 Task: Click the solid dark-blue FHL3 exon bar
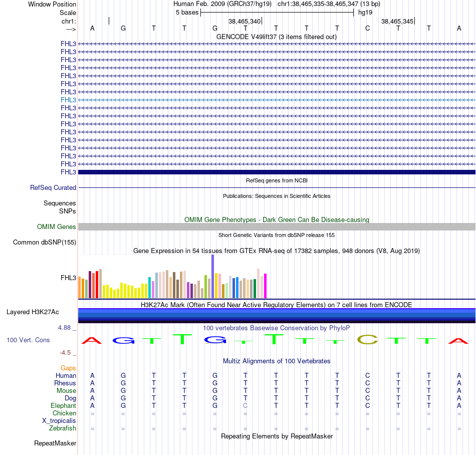tap(277, 172)
